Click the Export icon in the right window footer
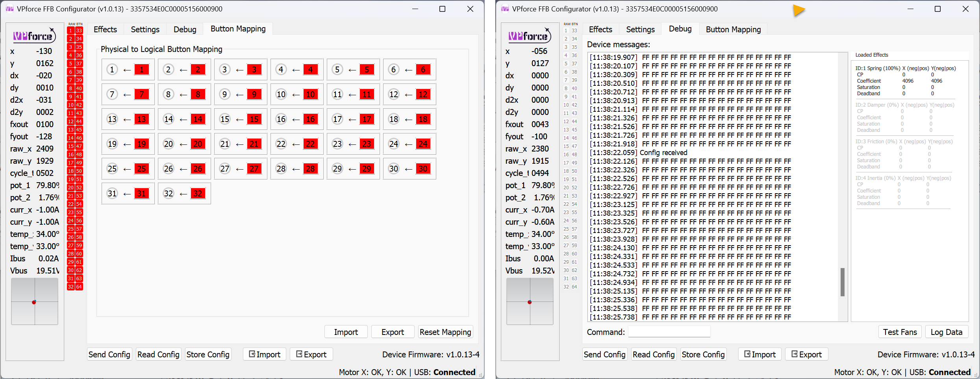The width and height of the screenshot is (980, 379). (x=806, y=354)
